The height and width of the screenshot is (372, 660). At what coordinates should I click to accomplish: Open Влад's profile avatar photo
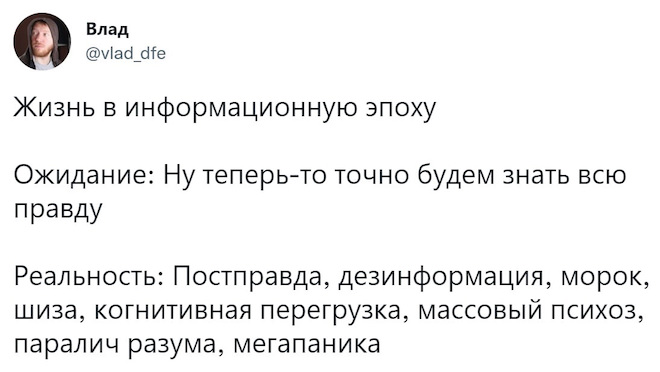coord(42,42)
